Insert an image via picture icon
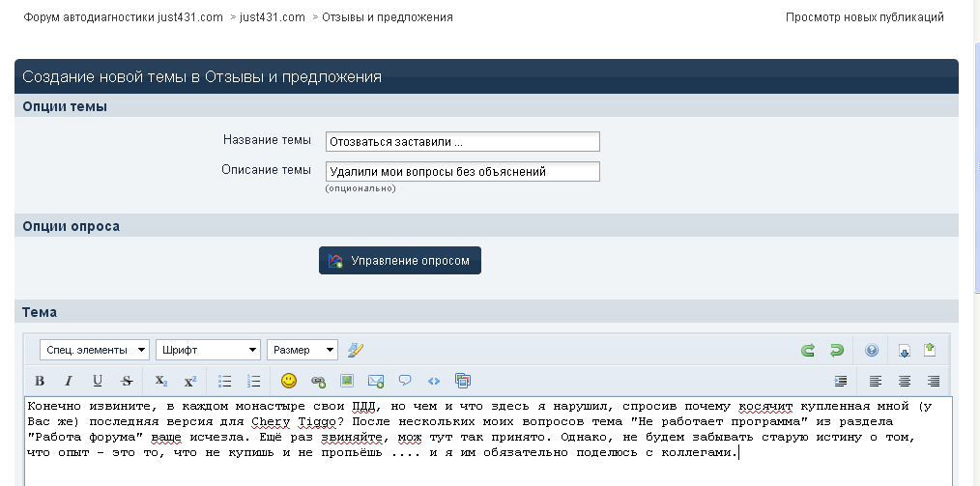The height and width of the screenshot is (486, 980). click(347, 381)
